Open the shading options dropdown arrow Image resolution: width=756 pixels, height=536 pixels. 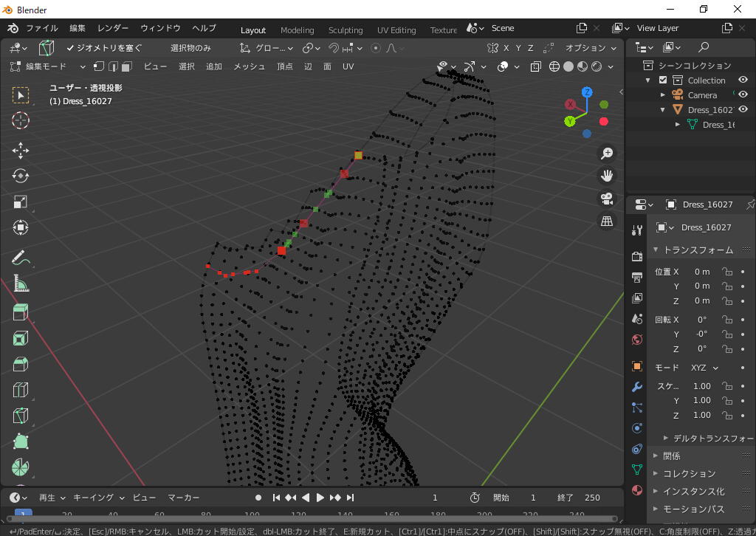[611, 66]
